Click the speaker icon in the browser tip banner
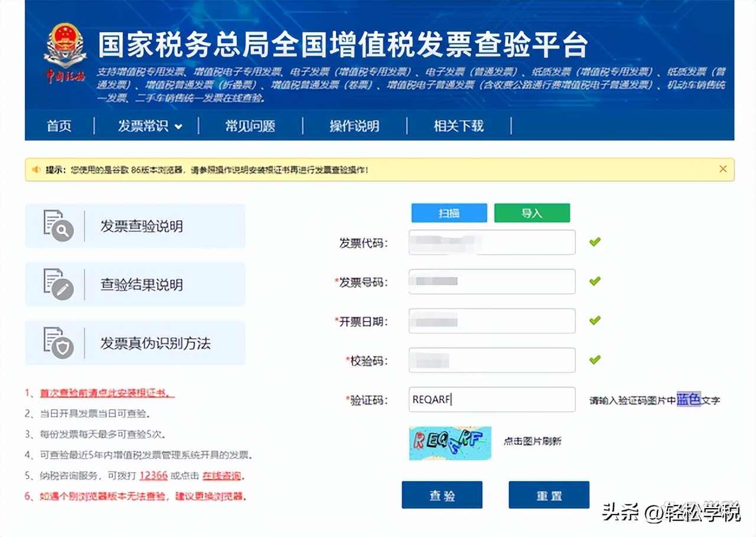This screenshot has height=537, width=756. coord(37,169)
